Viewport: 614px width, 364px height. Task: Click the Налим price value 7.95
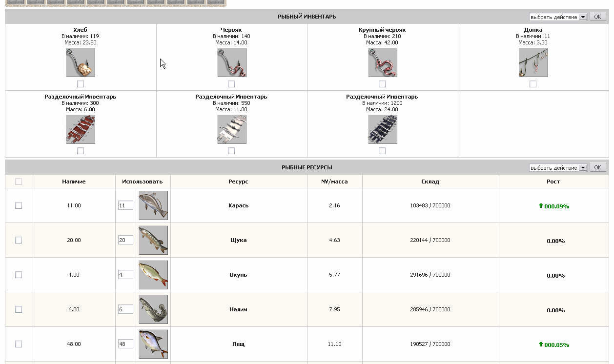point(334,309)
